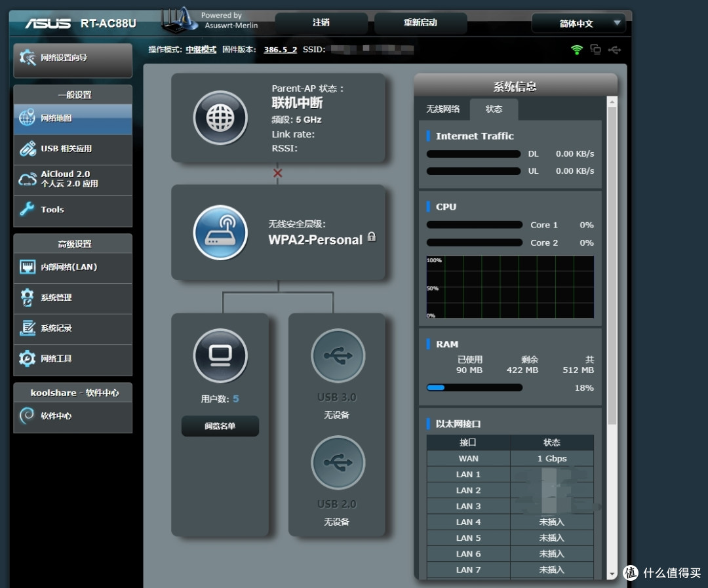Click the green Wi-Fi status icon
708x588 pixels.
[x=577, y=50]
